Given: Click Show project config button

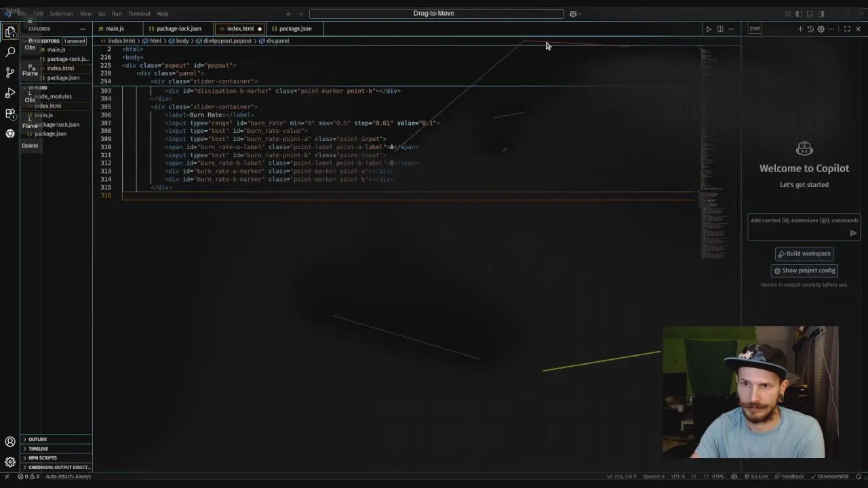Looking at the screenshot, I should tap(804, 270).
